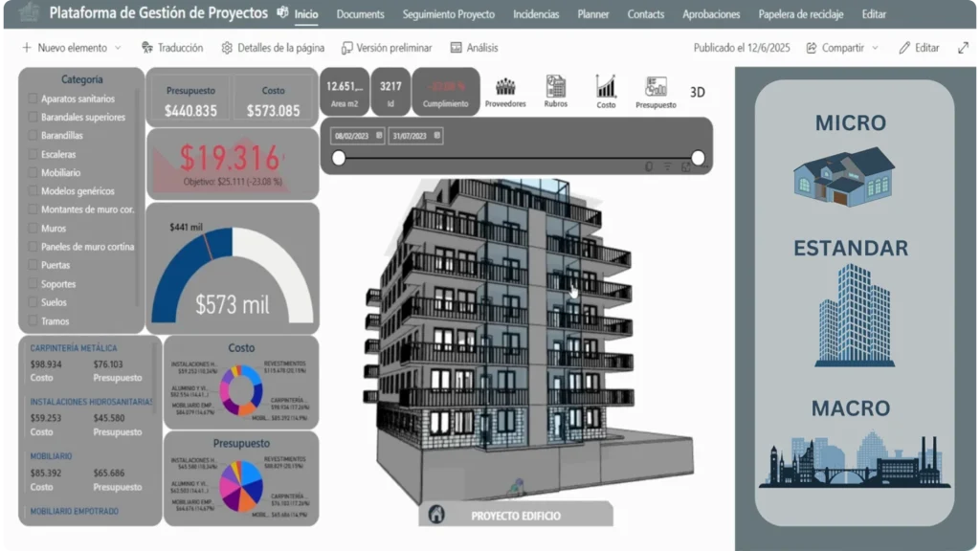Viewport: 980px width, 551px height.
Task: Open the Proveedores panel icon
Action: point(505,89)
